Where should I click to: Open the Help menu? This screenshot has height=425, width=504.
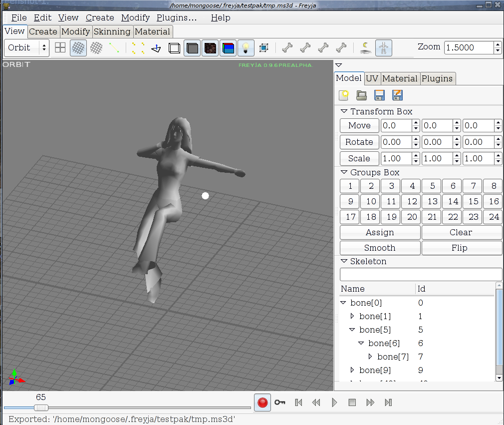click(x=221, y=17)
